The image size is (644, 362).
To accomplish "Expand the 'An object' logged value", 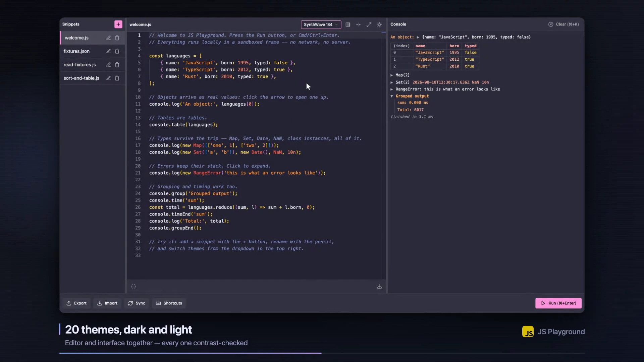I will pyautogui.click(x=418, y=37).
